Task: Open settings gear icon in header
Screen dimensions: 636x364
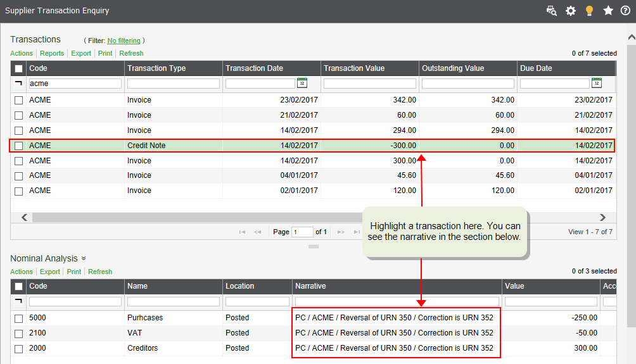Action: (571, 11)
